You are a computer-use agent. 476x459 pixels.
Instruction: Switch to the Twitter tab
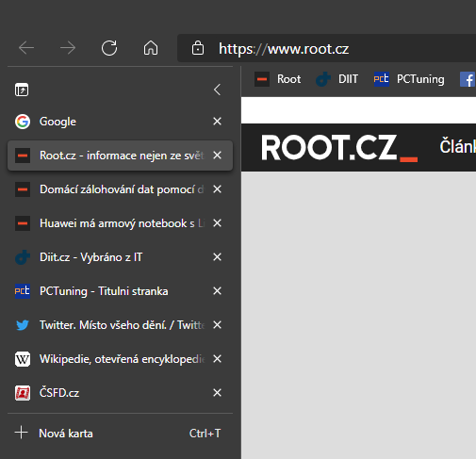point(120,325)
